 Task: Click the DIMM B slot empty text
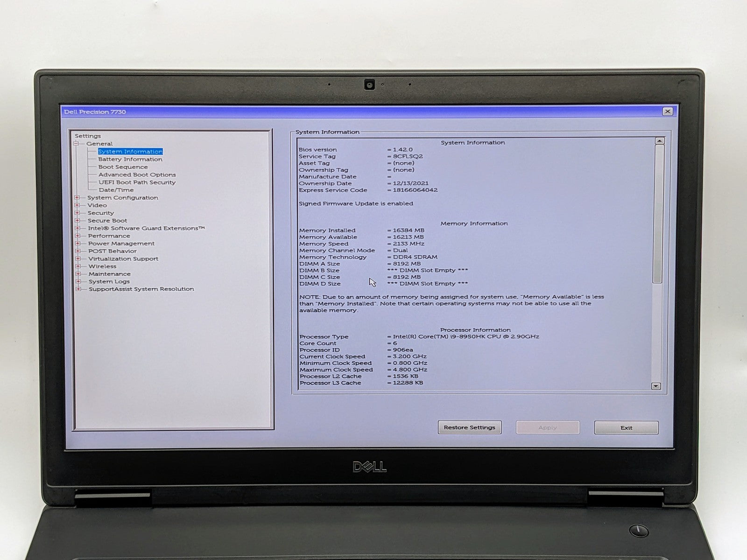(x=428, y=270)
